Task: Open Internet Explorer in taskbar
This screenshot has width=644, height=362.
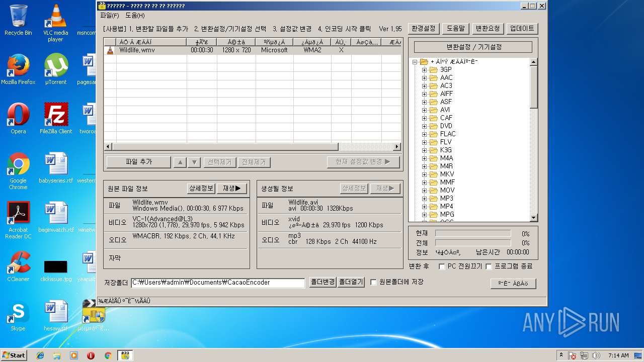Action: click(40, 355)
